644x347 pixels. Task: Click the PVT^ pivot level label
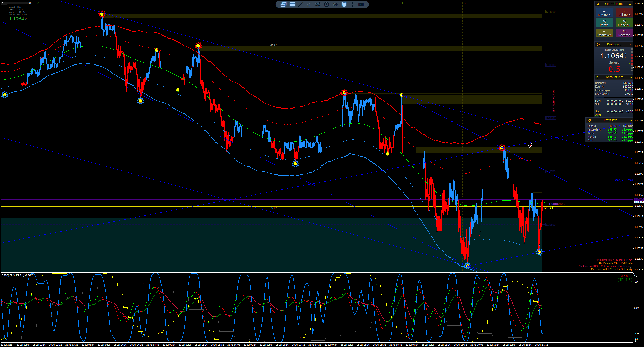(x=273, y=208)
